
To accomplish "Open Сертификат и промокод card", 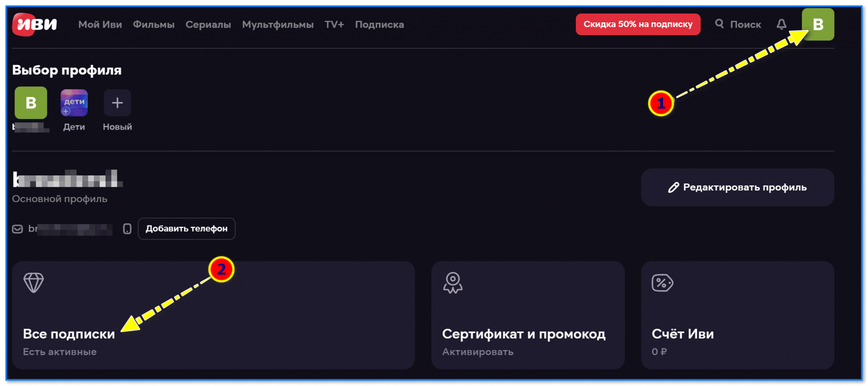I will 528,315.
